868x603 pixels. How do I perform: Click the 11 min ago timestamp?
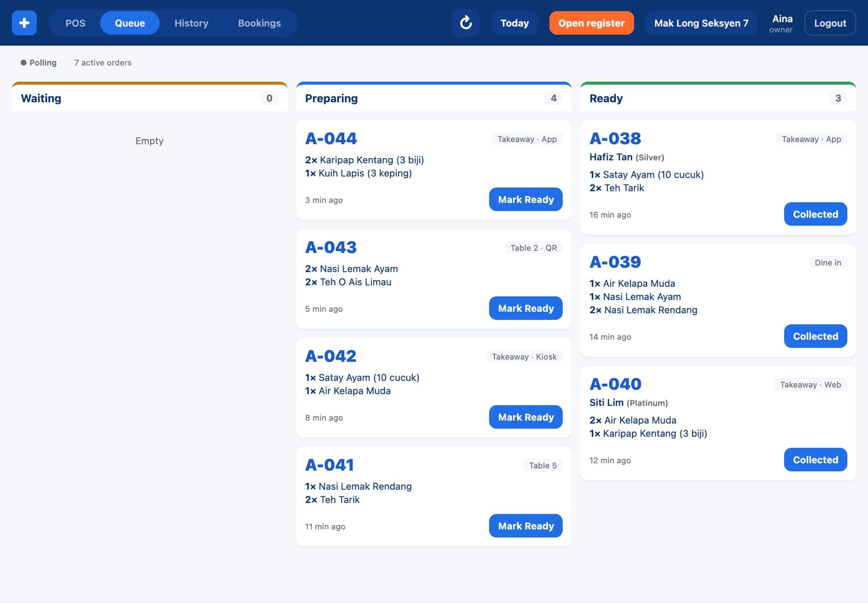pyautogui.click(x=325, y=526)
